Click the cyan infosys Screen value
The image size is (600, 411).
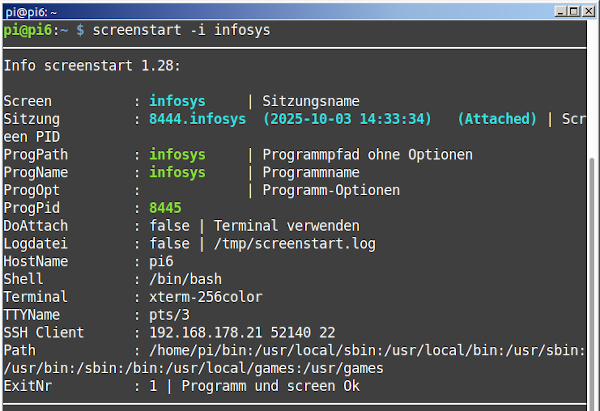pos(177,101)
